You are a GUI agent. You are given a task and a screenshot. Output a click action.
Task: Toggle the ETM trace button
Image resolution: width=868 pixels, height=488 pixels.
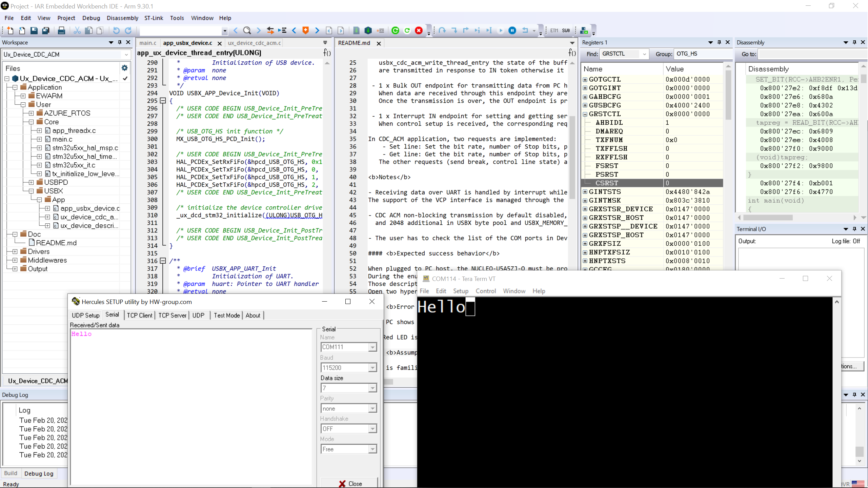click(554, 30)
